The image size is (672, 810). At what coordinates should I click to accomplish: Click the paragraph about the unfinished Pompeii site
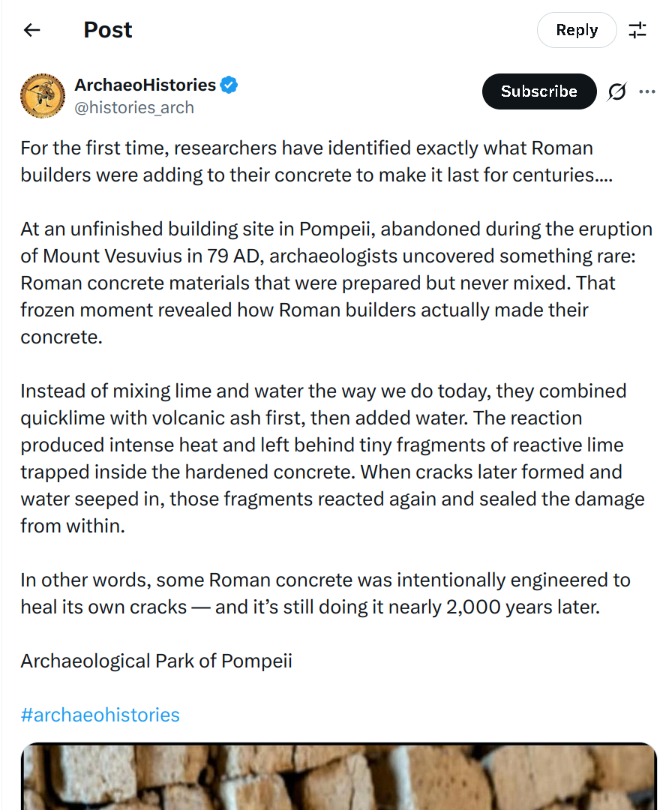336,283
